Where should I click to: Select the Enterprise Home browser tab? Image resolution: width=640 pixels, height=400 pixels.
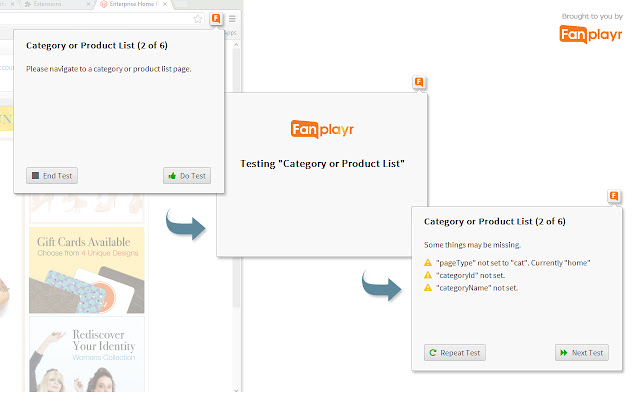click(x=131, y=4)
